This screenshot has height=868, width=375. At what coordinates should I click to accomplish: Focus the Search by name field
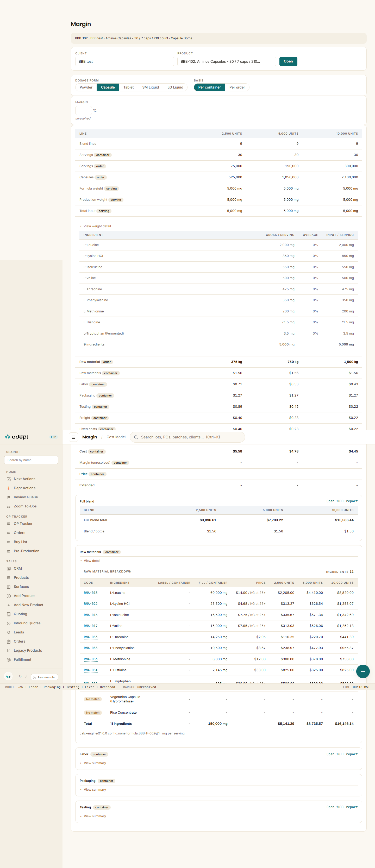[31, 460]
